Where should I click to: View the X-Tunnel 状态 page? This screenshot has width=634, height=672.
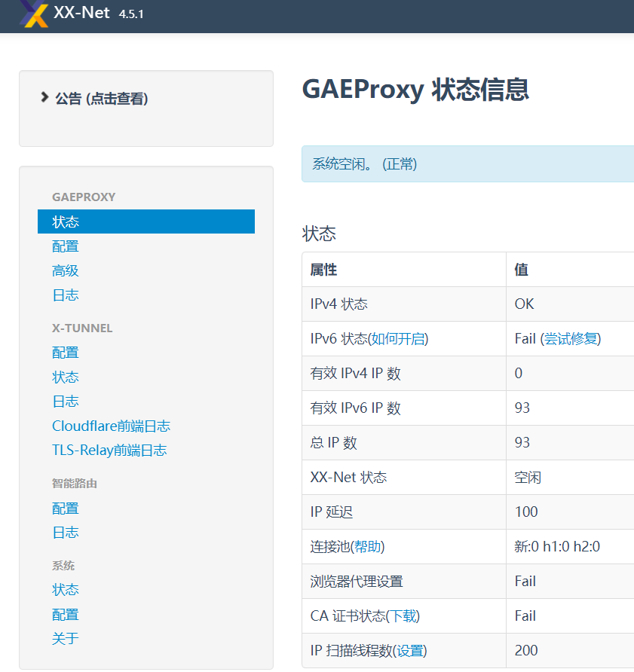tap(66, 377)
